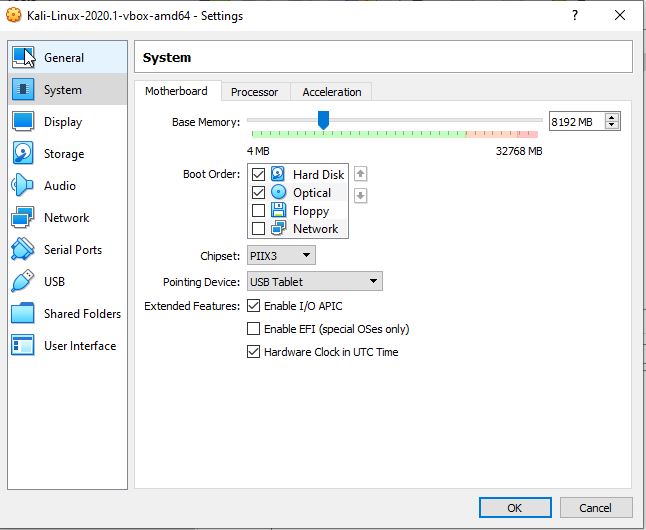Viewport: 646px width, 530px height.
Task: Click the Floppy text in boot list
Action: [311, 211]
